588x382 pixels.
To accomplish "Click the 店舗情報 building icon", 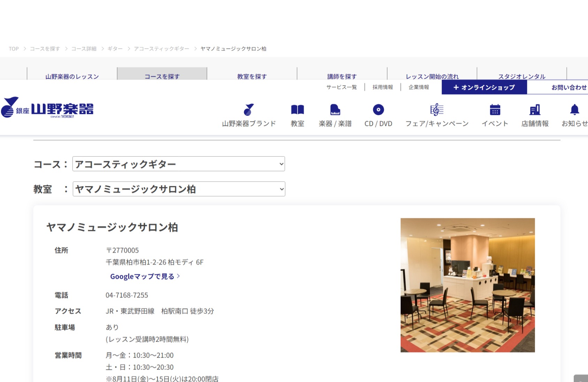I will (535, 110).
